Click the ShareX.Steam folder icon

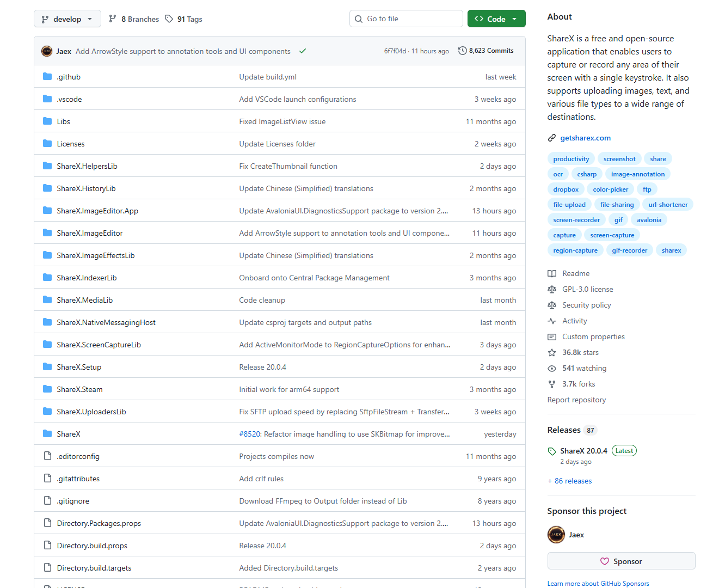coord(47,389)
